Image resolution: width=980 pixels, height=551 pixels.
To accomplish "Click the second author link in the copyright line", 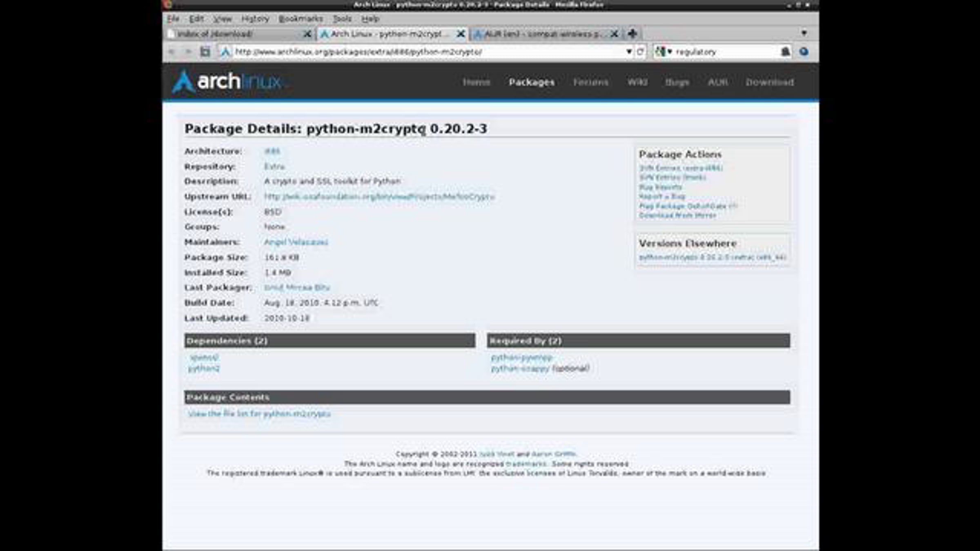I will click(553, 454).
